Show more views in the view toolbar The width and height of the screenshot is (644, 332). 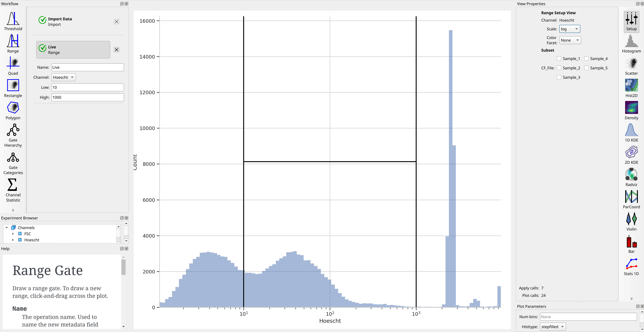click(x=631, y=298)
